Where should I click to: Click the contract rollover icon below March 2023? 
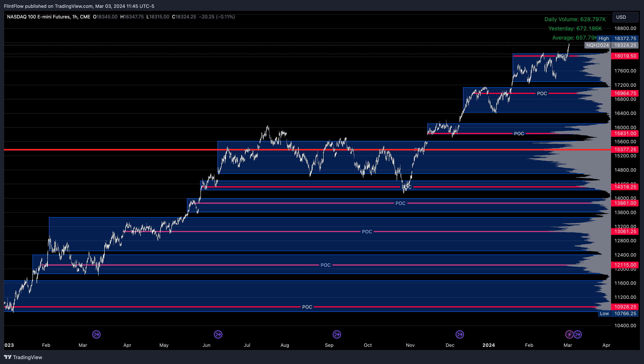96,334
